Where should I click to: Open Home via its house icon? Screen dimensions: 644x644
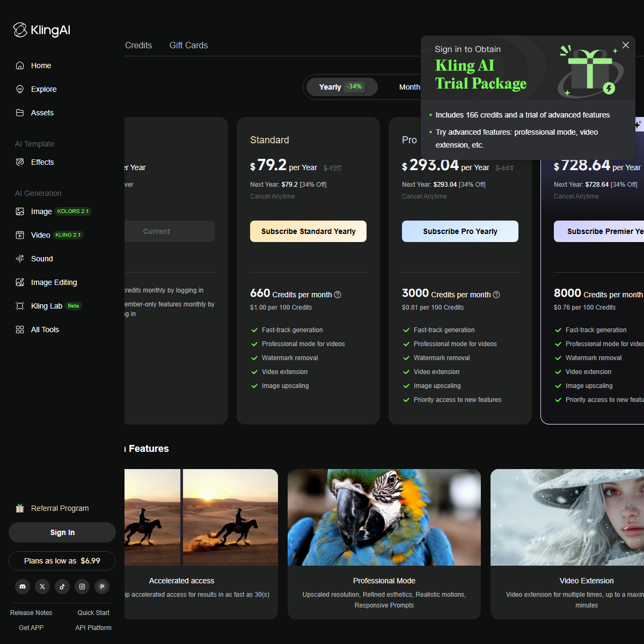click(x=20, y=65)
